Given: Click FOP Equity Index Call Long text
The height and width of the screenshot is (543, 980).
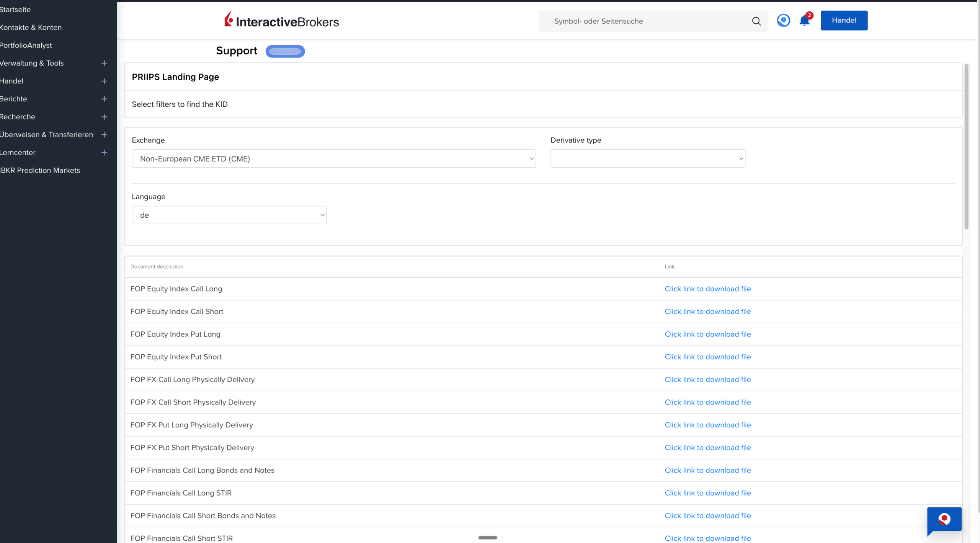Looking at the screenshot, I should click(176, 289).
